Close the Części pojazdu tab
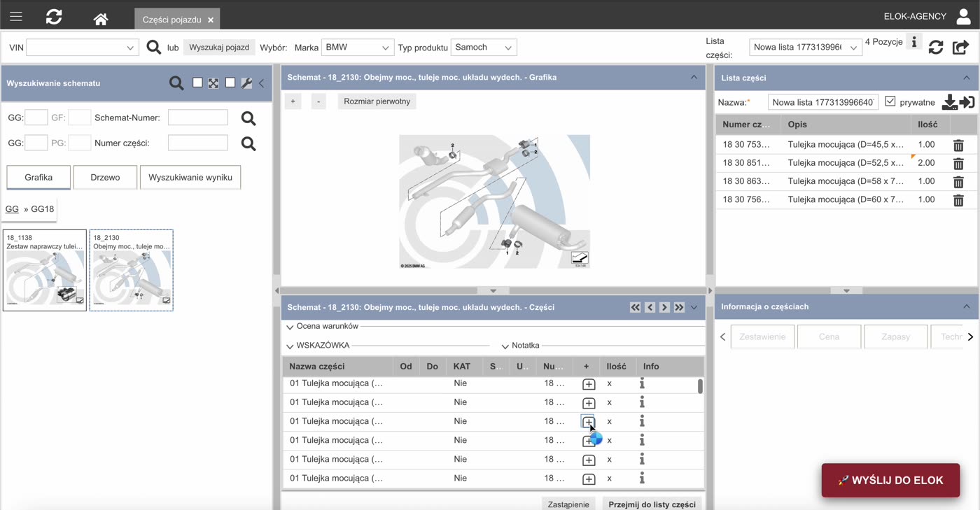This screenshot has height=510, width=980. tap(211, 20)
